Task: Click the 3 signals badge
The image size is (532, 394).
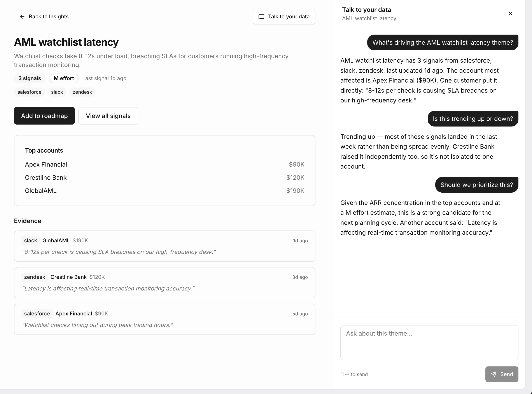Action: (x=30, y=78)
